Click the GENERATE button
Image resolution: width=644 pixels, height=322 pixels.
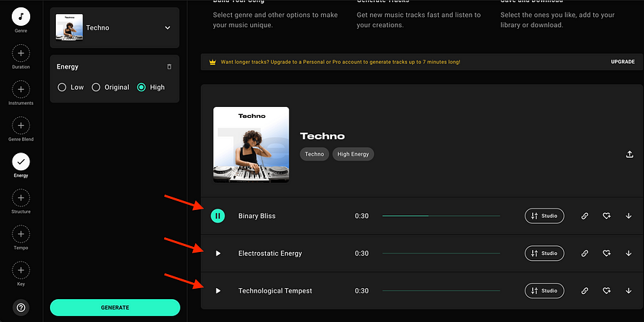115,307
